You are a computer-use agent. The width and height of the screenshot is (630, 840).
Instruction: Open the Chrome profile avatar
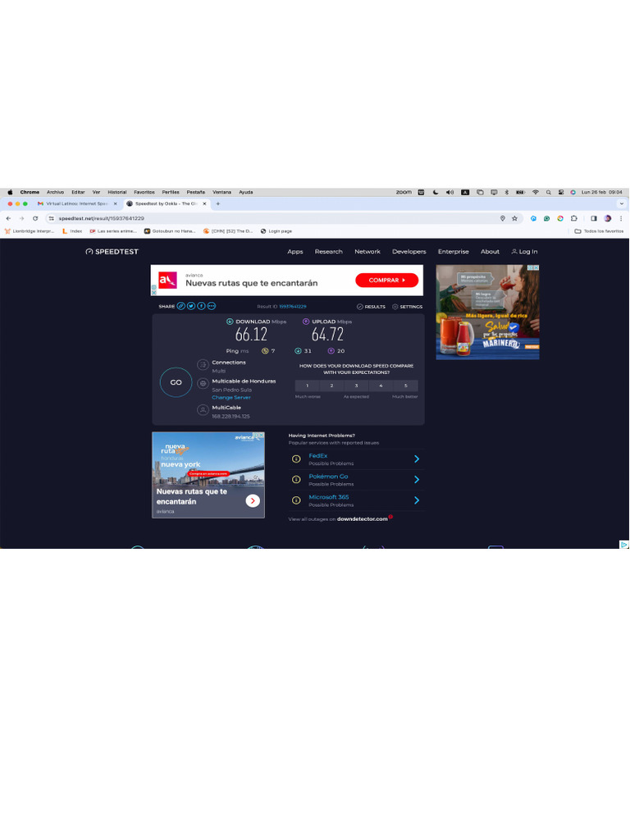click(x=608, y=218)
